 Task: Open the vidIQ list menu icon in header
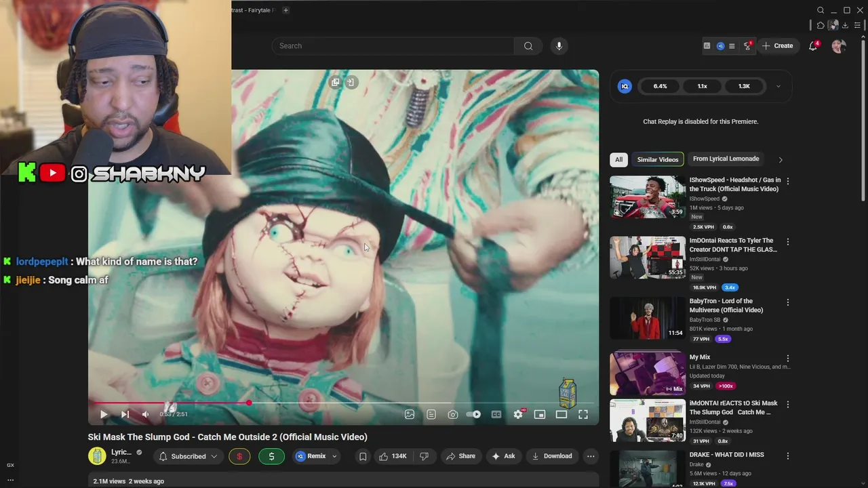732,46
